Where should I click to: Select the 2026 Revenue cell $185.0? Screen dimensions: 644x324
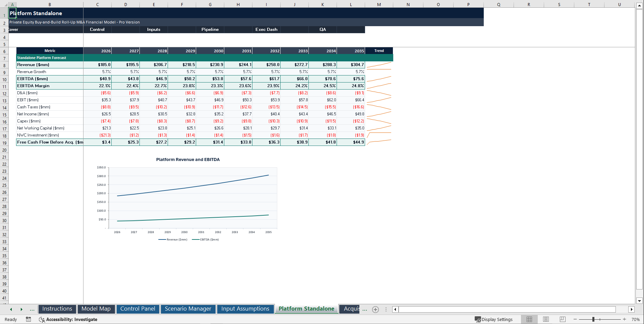98,65
